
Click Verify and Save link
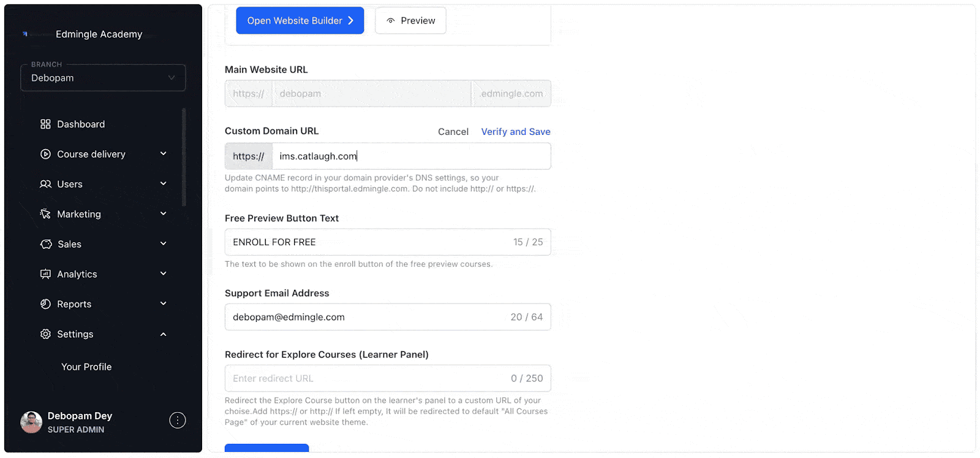pyautogui.click(x=516, y=132)
